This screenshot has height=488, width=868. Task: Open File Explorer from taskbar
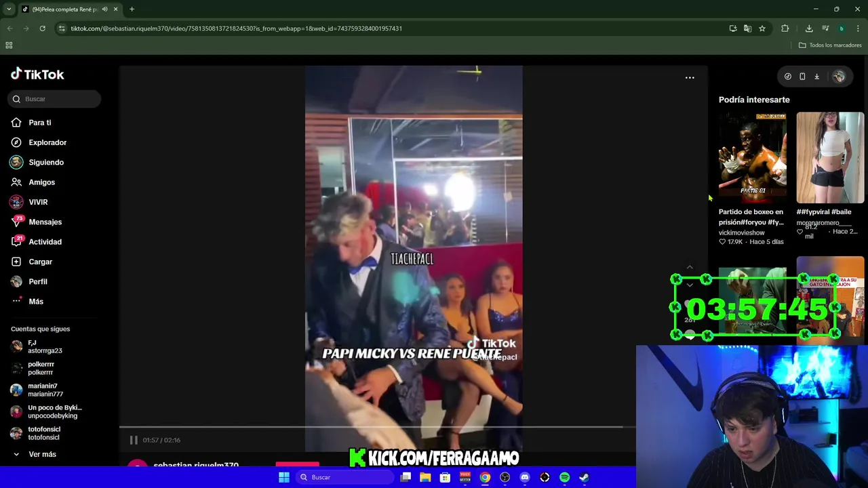[425, 477]
